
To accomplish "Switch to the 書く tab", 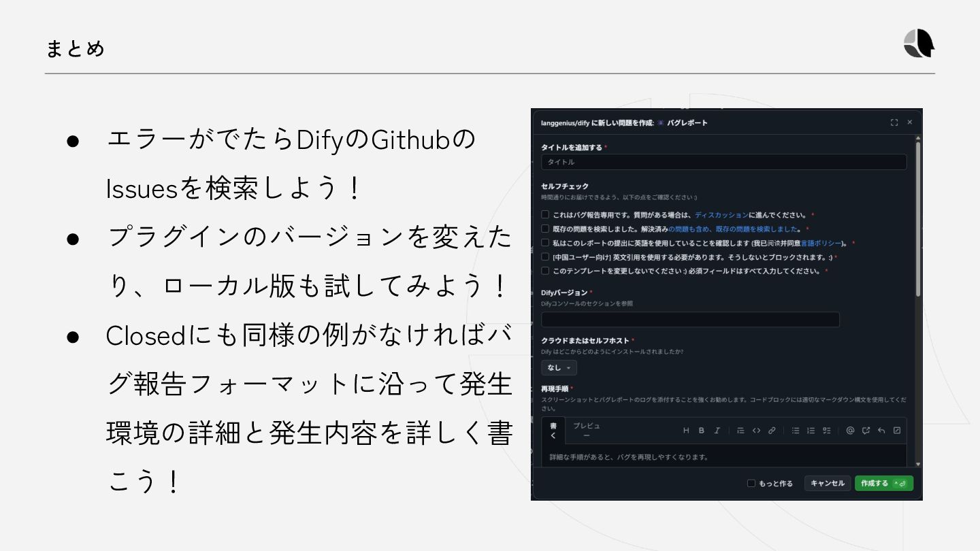I will (x=553, y=431).
